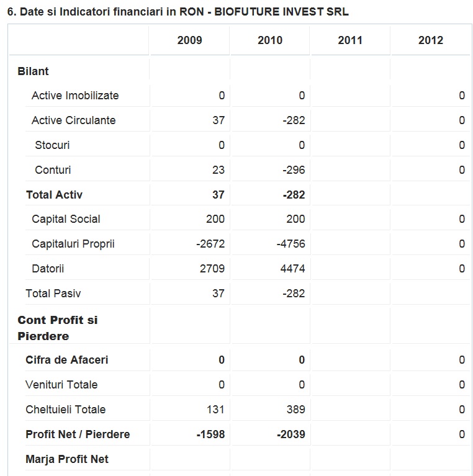Click the 2009 column header
The image size is (473, 476).
(189, 40)
